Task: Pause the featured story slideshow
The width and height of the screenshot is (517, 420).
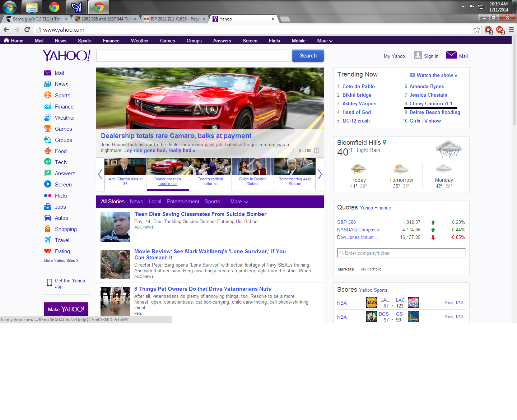Action: (x=317, y=151)
